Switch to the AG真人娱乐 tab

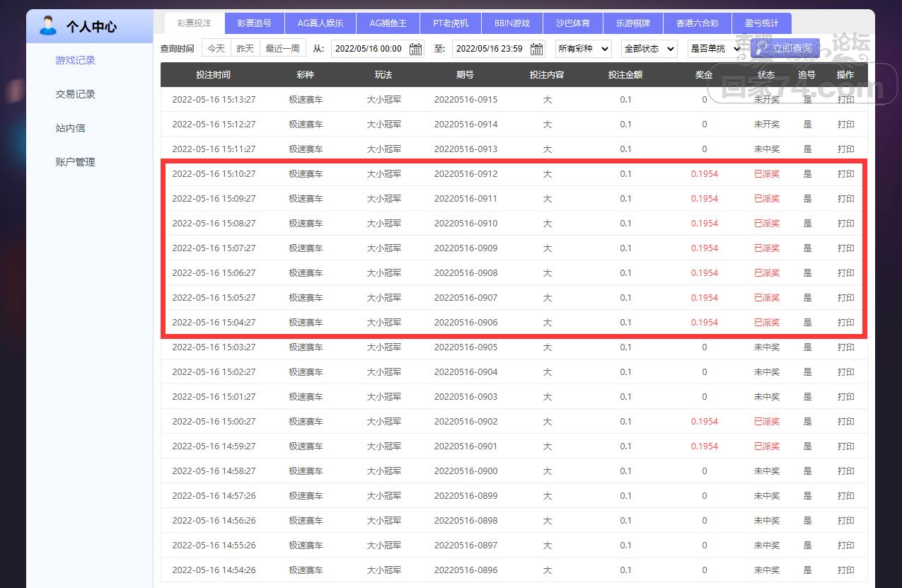tap(320, 23)
